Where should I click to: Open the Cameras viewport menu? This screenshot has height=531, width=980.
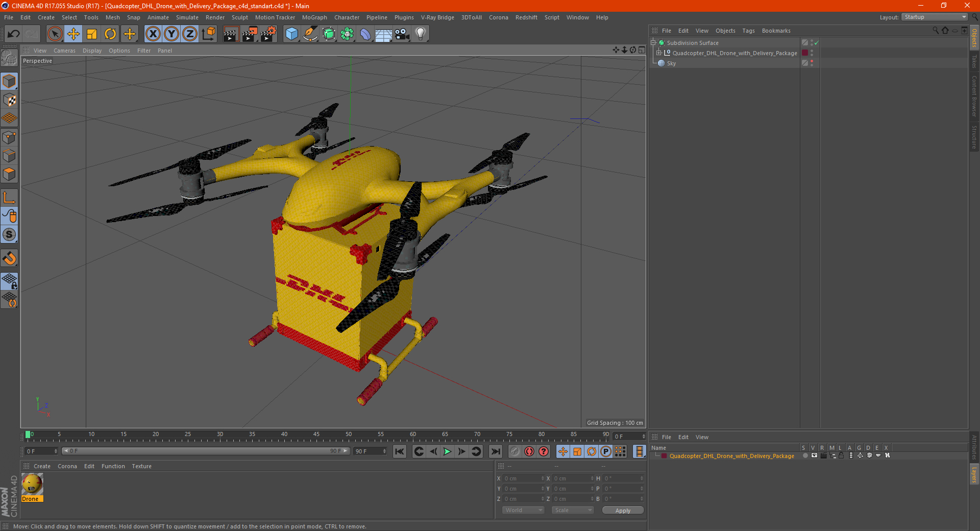[64, 51]
